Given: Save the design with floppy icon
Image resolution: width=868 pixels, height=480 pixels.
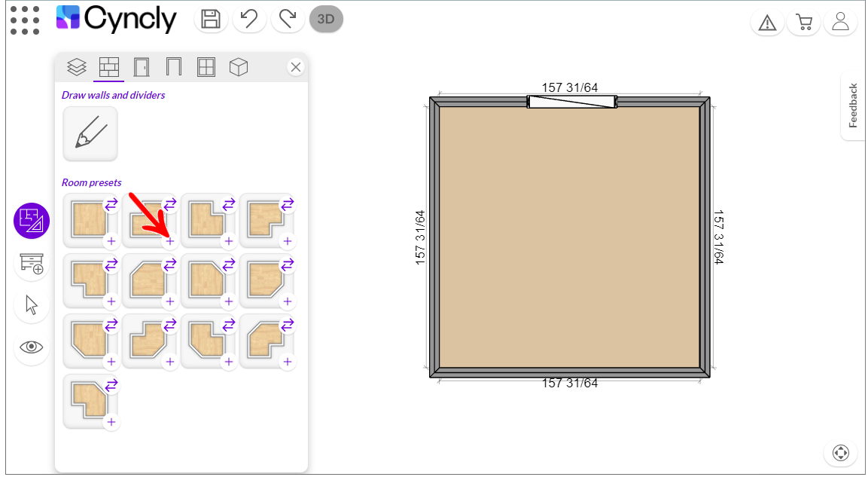Looking at the screenshot, I should (x=211, y=20).
